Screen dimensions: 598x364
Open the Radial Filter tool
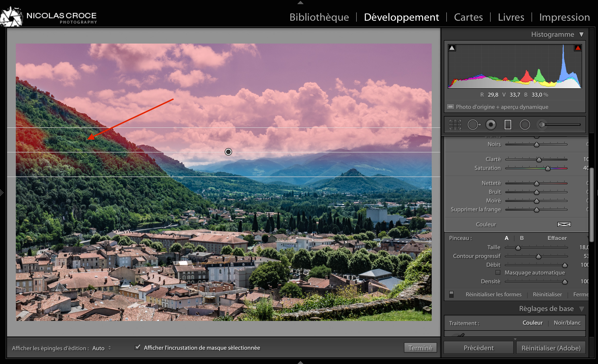click(525, 125)
